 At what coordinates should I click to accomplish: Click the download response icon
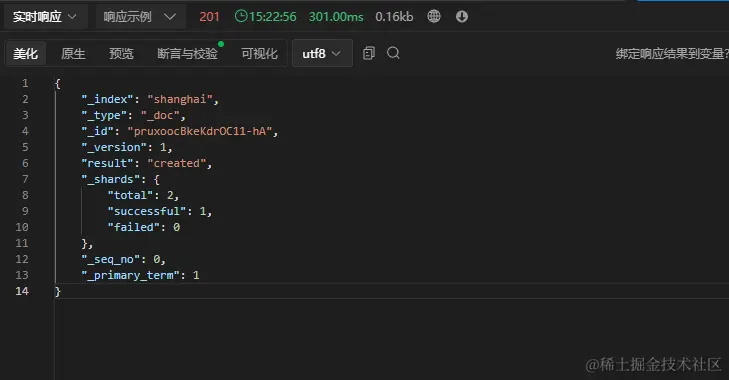462,16
